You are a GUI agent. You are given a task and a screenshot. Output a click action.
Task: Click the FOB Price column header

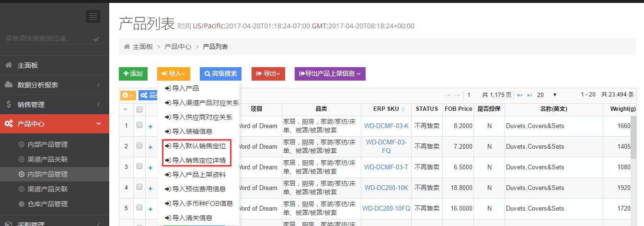[x=458, y=109]
